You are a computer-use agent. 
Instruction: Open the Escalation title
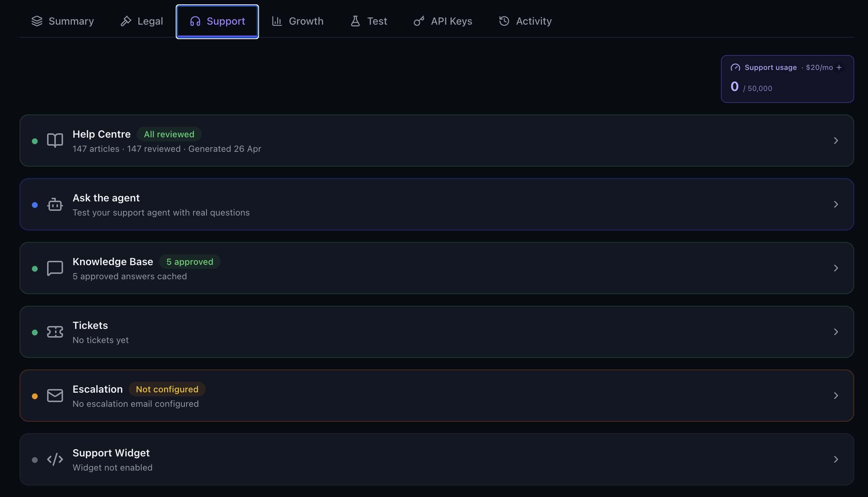pyautogui.click(x=98, y=389)
